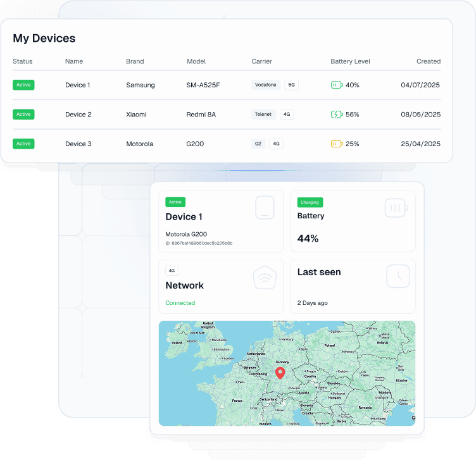The height and width of the screenshot is (460, 476).
Task: Click the Status column header
Action: 23,61
